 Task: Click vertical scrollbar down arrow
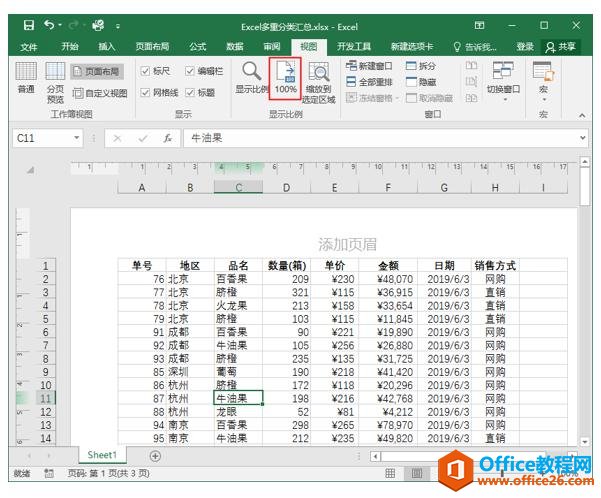(x=584, y=442)
